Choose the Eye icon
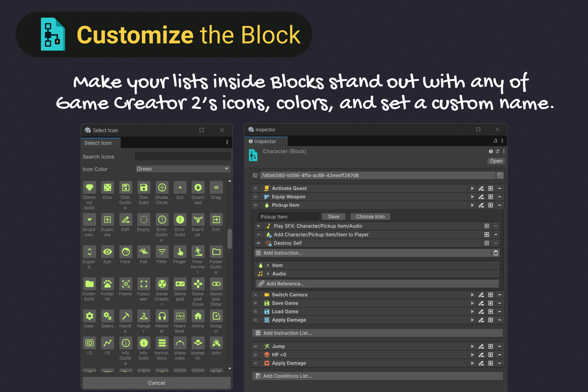The image size is (588, 392). click(x=107, y=251)
